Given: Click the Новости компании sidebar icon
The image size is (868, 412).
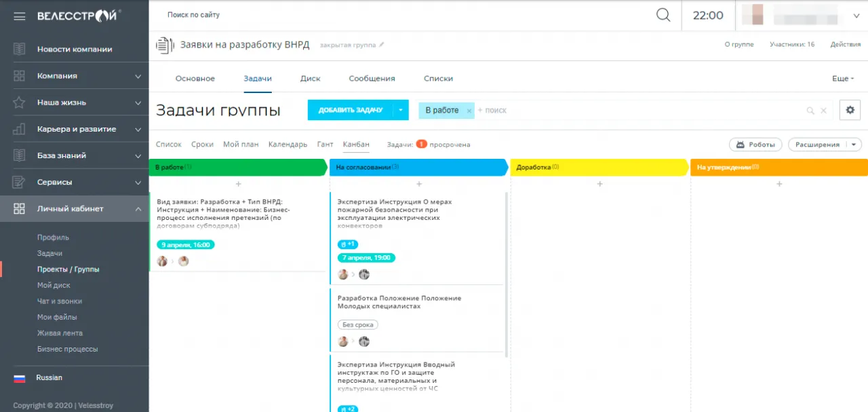Looking at the screenshot, I should click(19, 50).
